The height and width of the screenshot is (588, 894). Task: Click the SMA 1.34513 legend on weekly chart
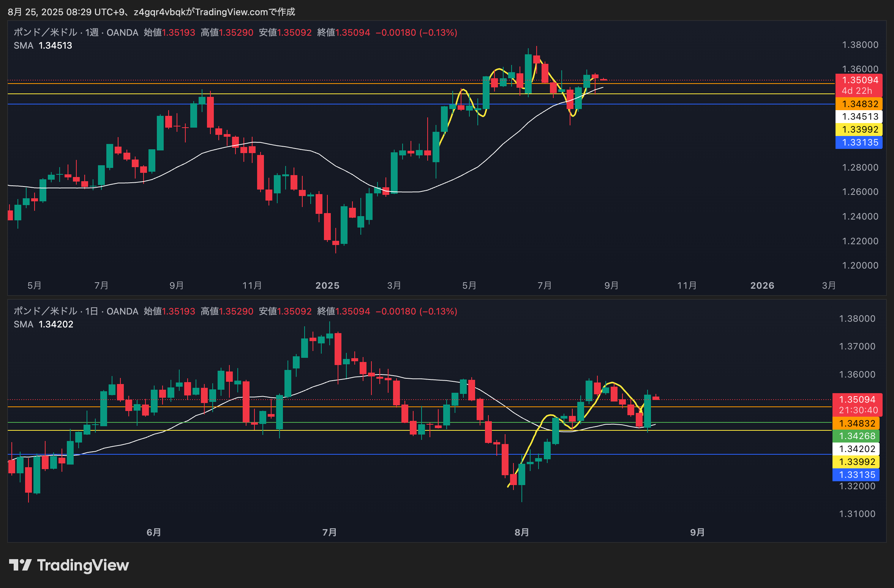pos(43,46)
